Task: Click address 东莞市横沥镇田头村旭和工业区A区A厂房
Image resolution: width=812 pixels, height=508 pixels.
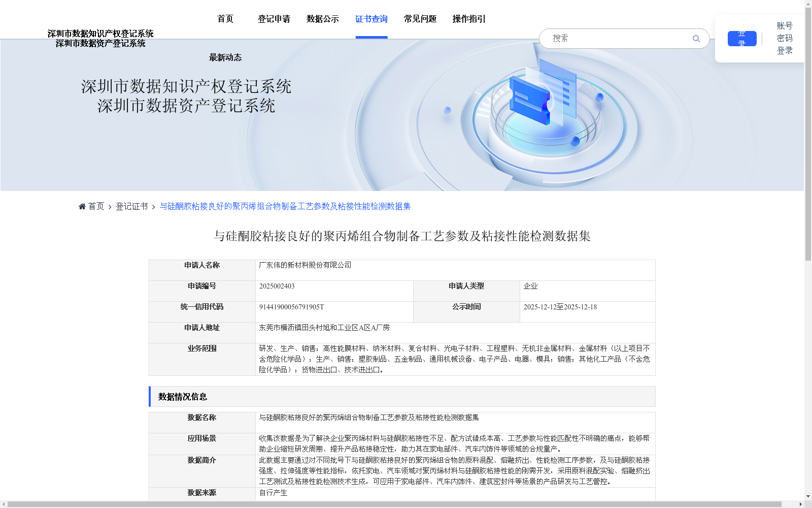Action: coord(324,328)
